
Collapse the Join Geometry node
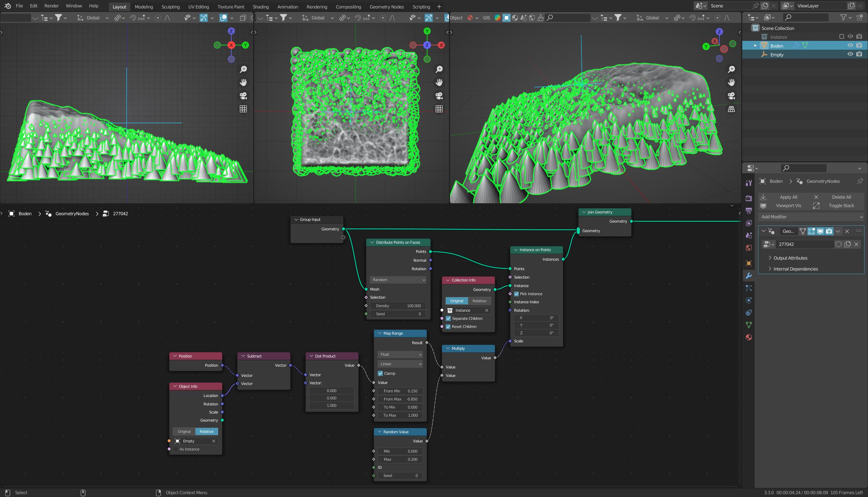[584, 212]
